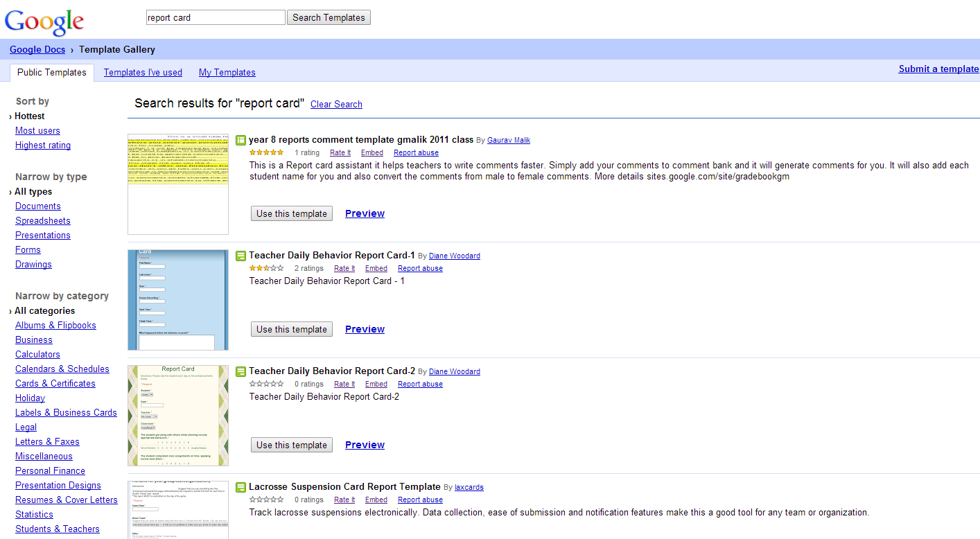The width and height of the screenshot is (980, 539).
Task: Open Calendars & Schedules category
Action: (62, 369)
